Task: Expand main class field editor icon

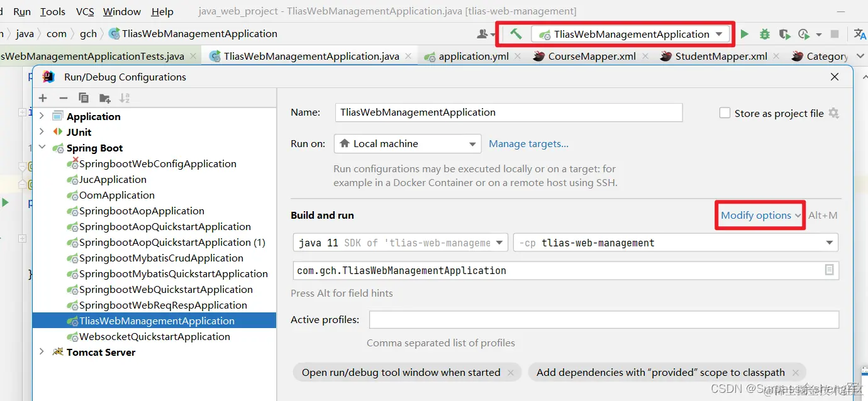Action: (x=829, y=270)
